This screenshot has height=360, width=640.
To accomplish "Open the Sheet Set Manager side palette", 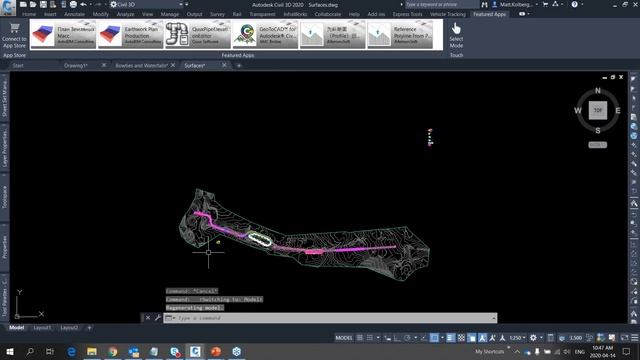I will 4,98.
